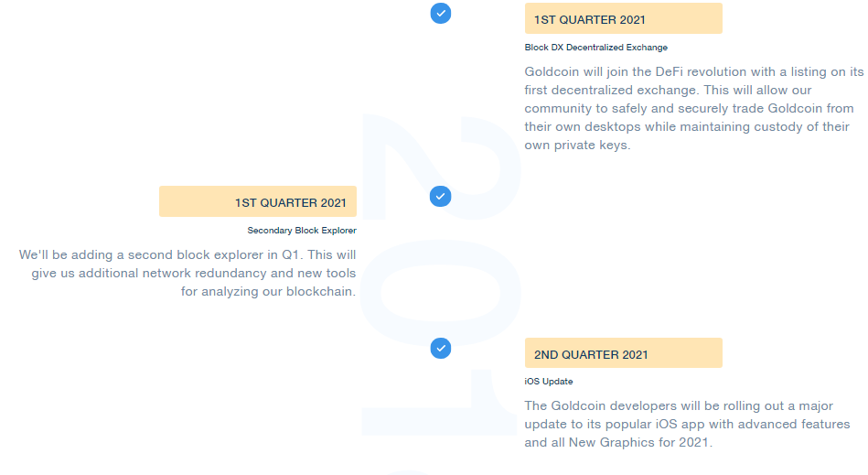Click the 2ND QUARTER 2021 yellow label
868x475 pixels.
623,353
